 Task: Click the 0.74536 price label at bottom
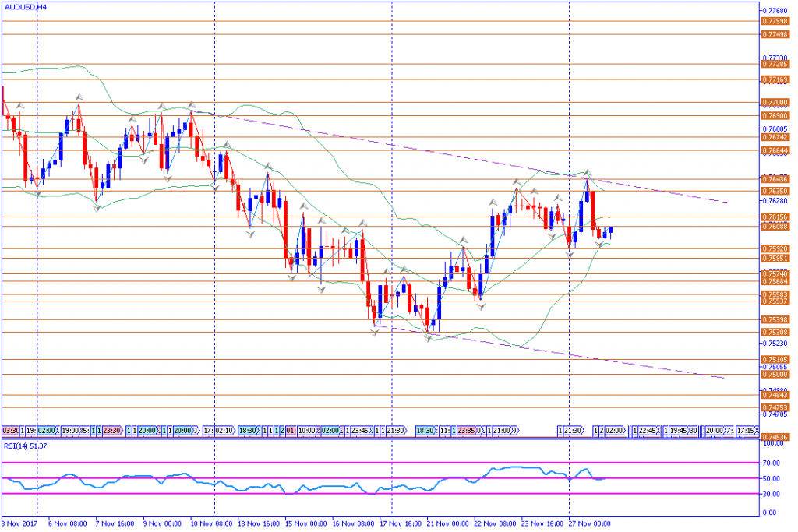775,438
